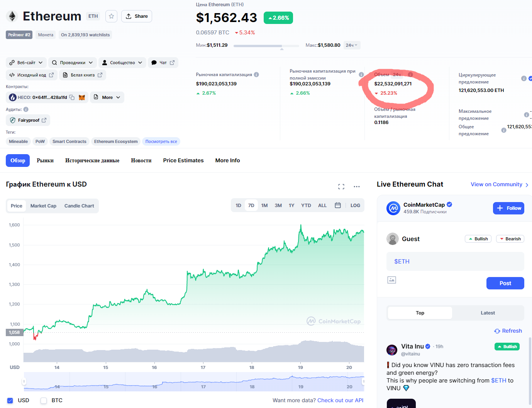Open the chart three-dots menu
The image size is (532, 408).
click(x=356, y=187)
